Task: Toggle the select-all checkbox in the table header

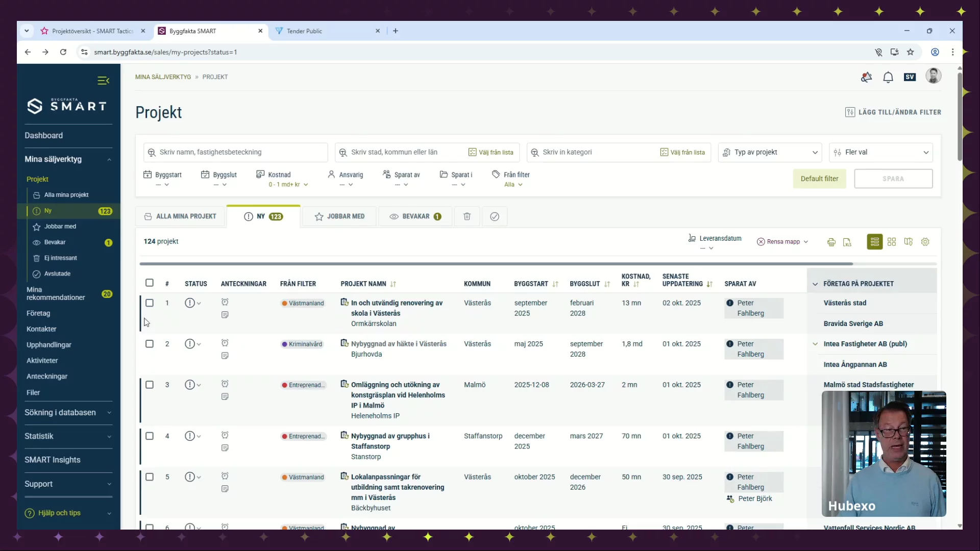Action: click(150, 283)
